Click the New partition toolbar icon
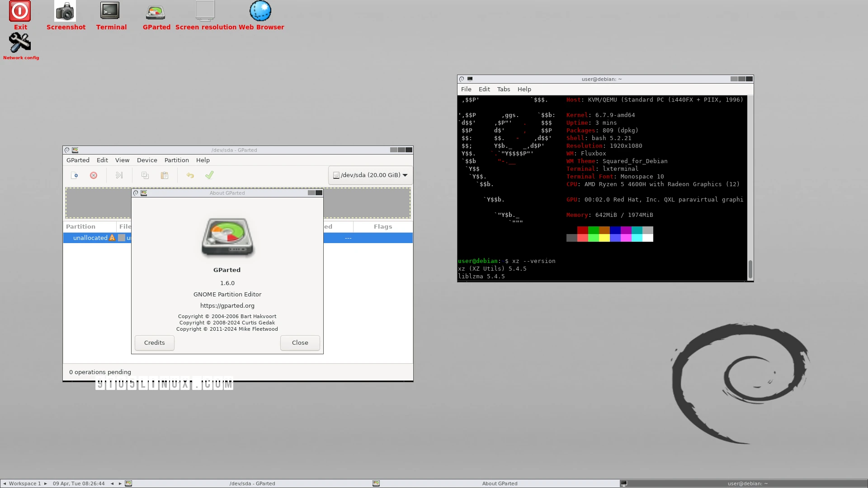868x488 pixels. click(75, 175)
